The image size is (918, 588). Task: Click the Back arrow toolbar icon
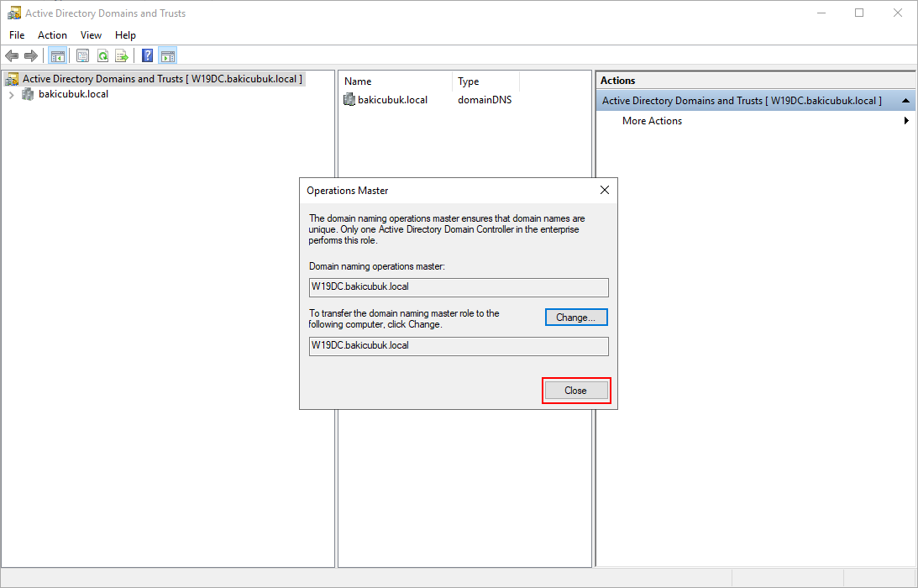tap(12, 55)
